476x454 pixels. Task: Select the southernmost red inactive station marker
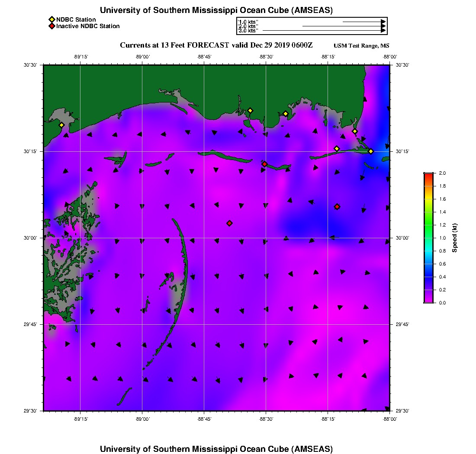pyautogui.click(x=229, y=223)
